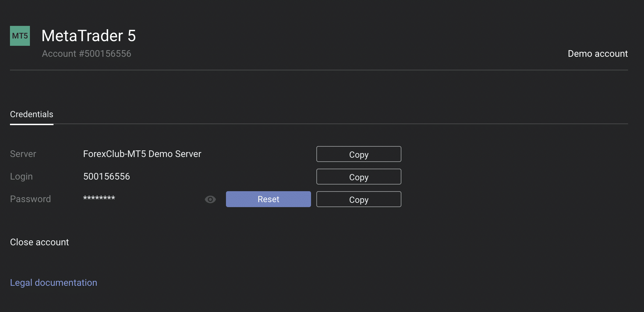Select the MetaTrader 5 heading
Image resolution: width=644 pixels, height=312 pixels.
tap(89, 36)
